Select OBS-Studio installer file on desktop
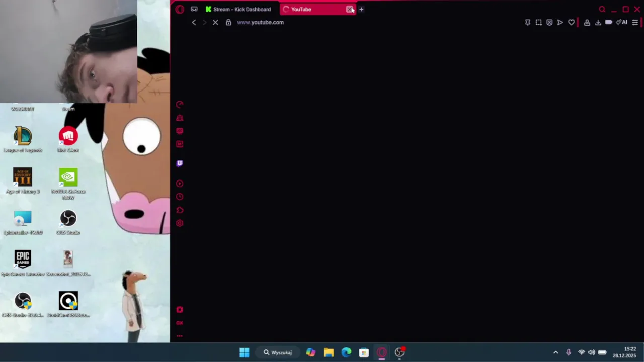644x362 pixels. point(23,305)
